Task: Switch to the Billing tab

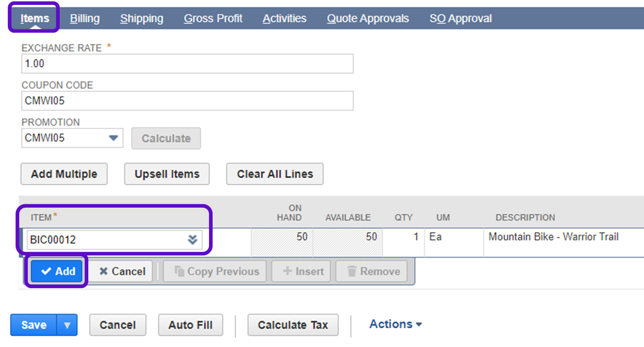Action: [85, 18]
